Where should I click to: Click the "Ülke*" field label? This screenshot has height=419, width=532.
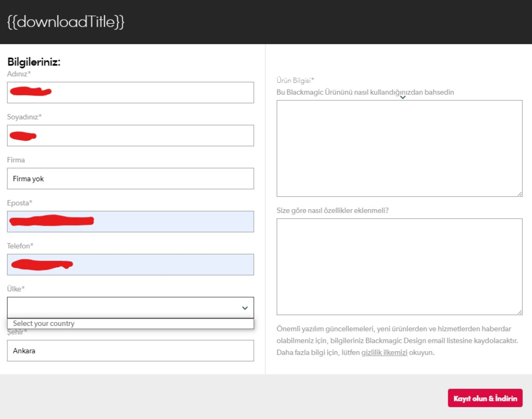[x=16, y=289]
